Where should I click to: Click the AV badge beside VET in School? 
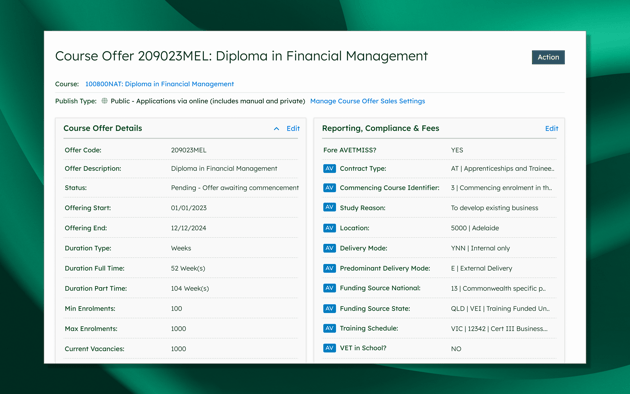point(329,348)
